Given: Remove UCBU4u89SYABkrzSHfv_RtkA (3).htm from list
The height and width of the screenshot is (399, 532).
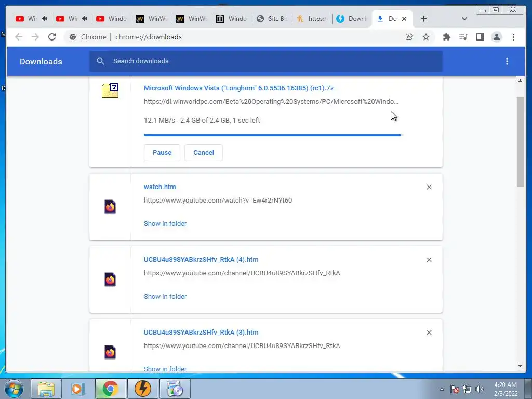Looking at the screenshot, I should pos(429,332).
